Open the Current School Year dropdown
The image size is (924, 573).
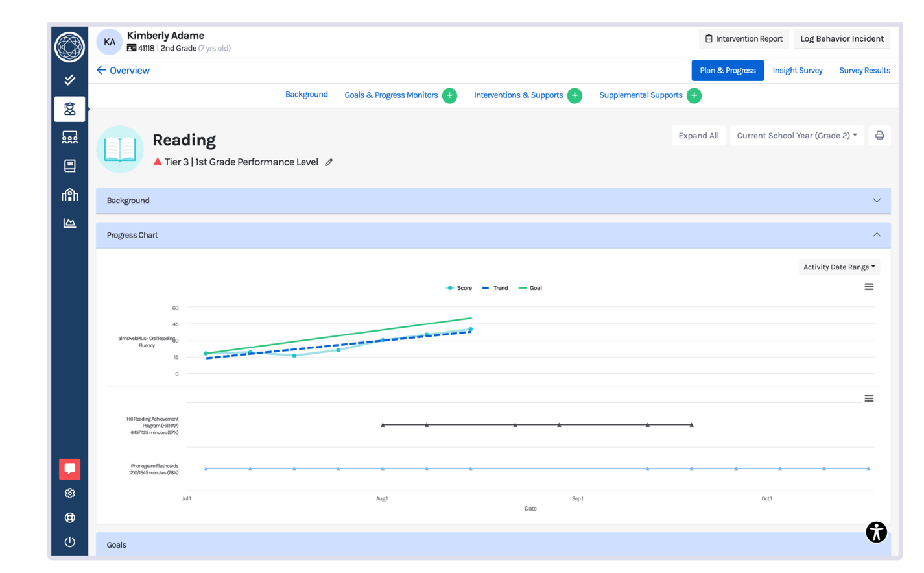tap(796, 136)
